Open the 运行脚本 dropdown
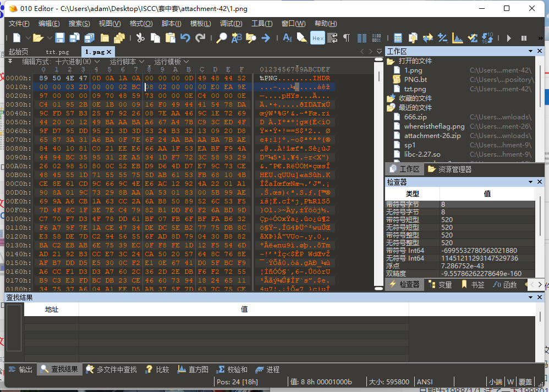This screenshot has height=392, width=549. click(x=127, y=62)
